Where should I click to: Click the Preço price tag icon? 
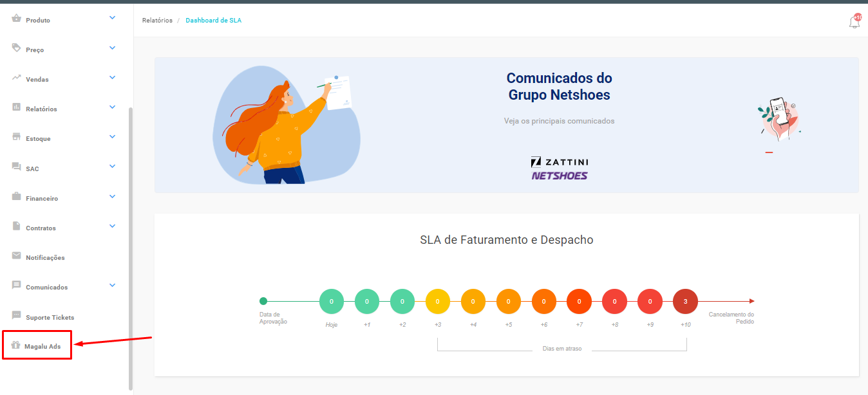[17, 48]
